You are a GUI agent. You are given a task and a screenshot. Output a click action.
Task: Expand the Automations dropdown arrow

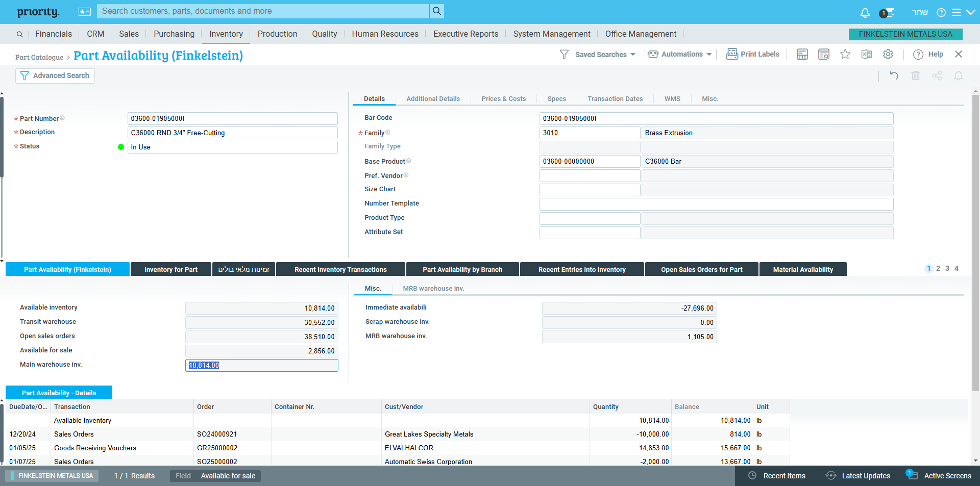pyautogui.click(x=709, y=55)
